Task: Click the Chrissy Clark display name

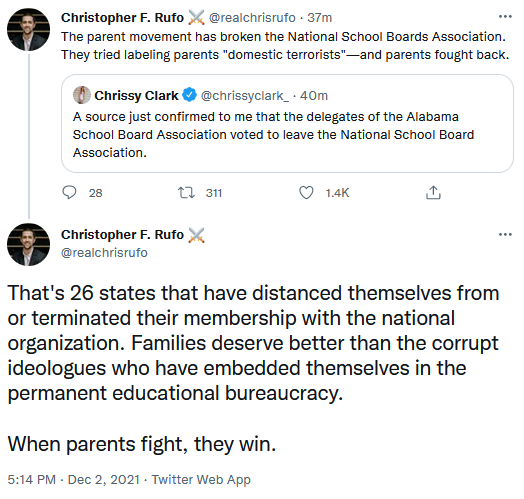Action: pyautogui.click(x=136, y=96)
